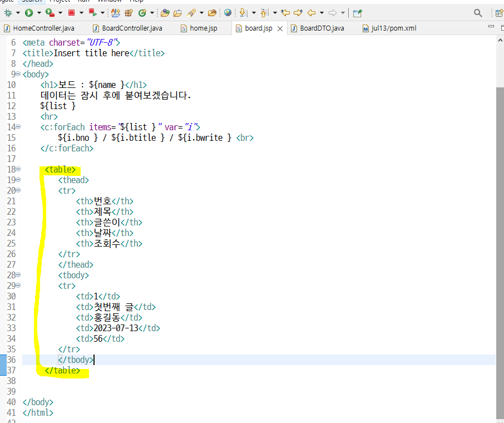Click the New Java project AJ icon

coord(115,13)
